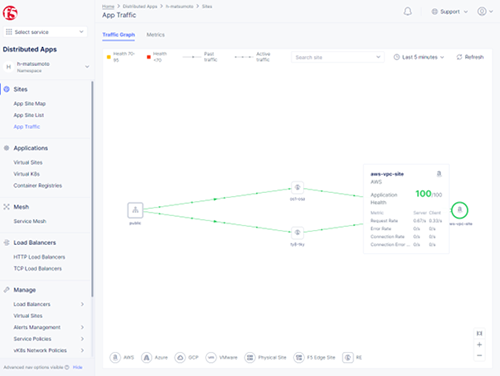Select the upper regional edge node
The width and height of the screenshot is (500, 376).
tap(297, 187)
